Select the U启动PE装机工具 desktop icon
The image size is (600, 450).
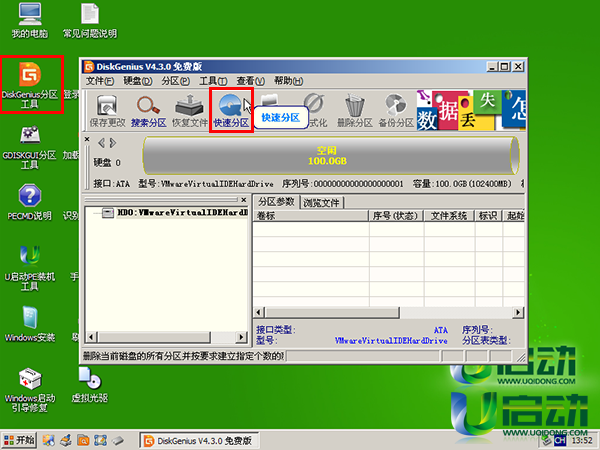click(x=29, y=268)
